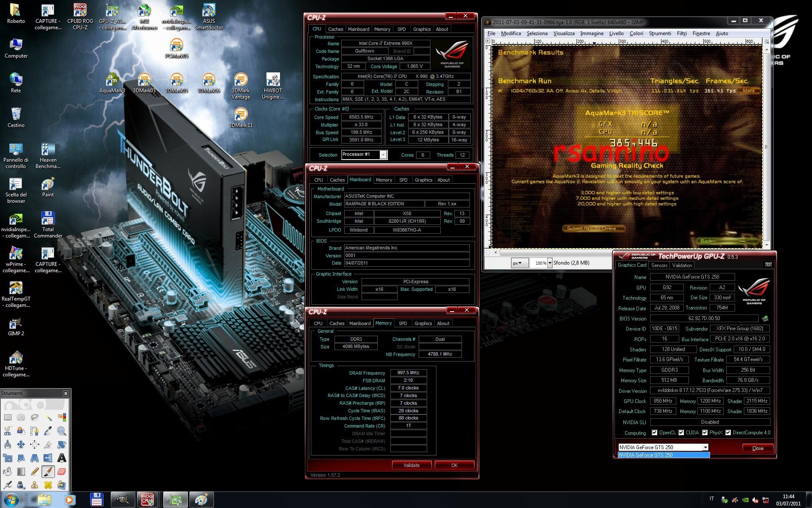Click the IT language indicator in the tray

pyautogui.click(x=712, y=499)
